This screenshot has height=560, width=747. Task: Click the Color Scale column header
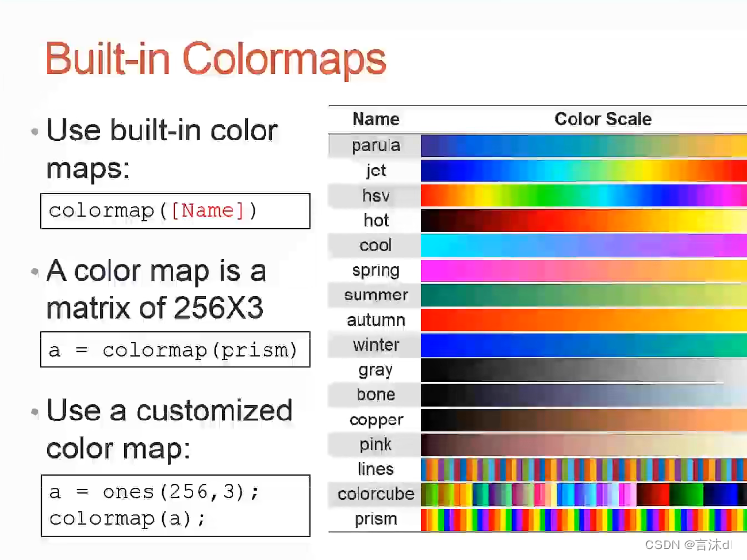[x=603, y=119]
